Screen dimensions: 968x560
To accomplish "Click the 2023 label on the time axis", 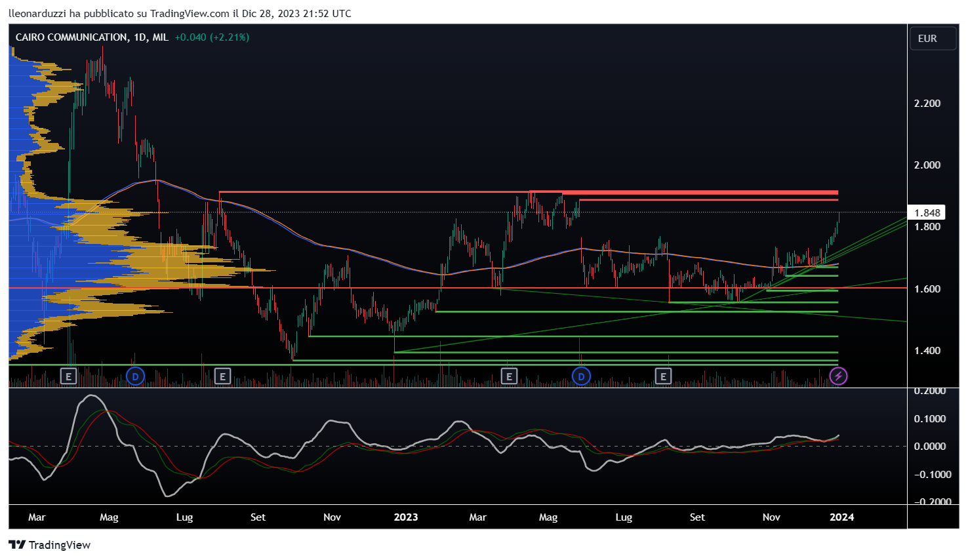I will [406, 517].
